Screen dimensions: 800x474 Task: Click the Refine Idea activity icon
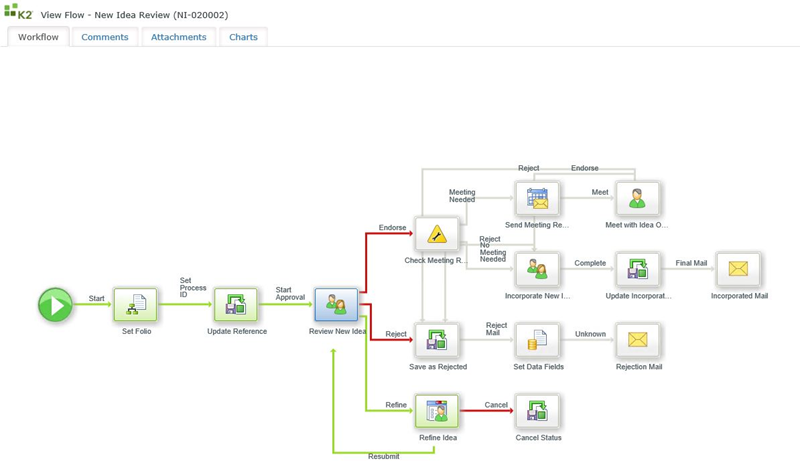[436, 410]
